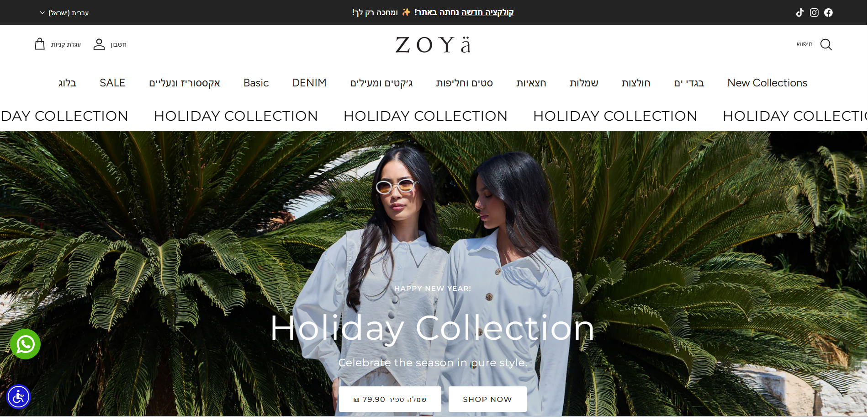The width and height of the screenshot is (868, 417).
Task: Open the Basic category
Action: pos(256,83)
